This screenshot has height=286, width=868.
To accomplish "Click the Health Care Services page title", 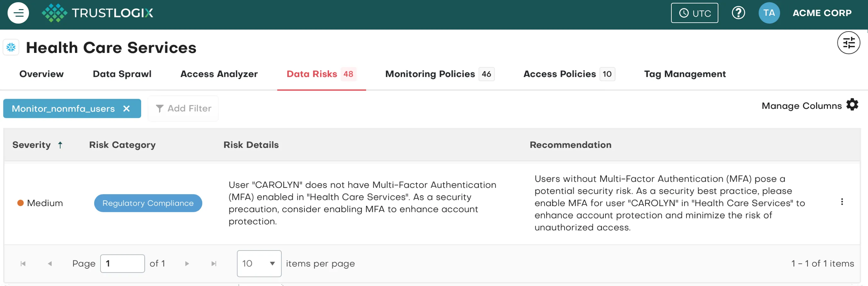I will pos(111,48).
